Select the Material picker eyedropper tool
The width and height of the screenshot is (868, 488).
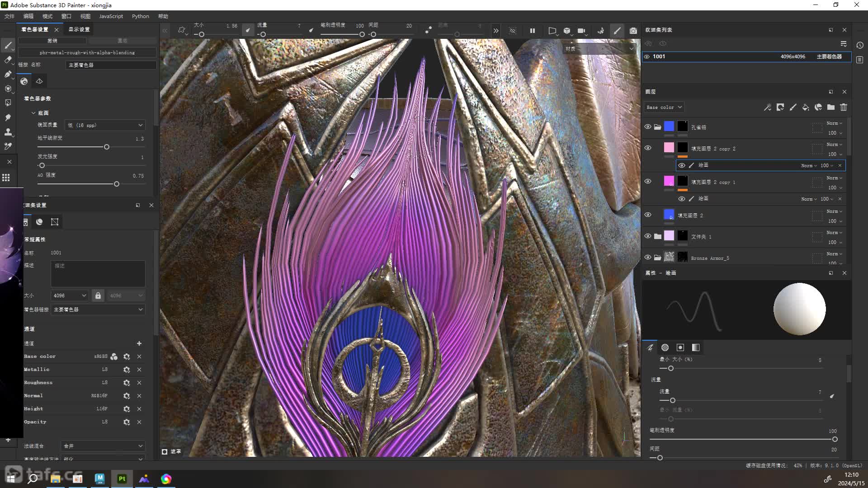[8, 146]
